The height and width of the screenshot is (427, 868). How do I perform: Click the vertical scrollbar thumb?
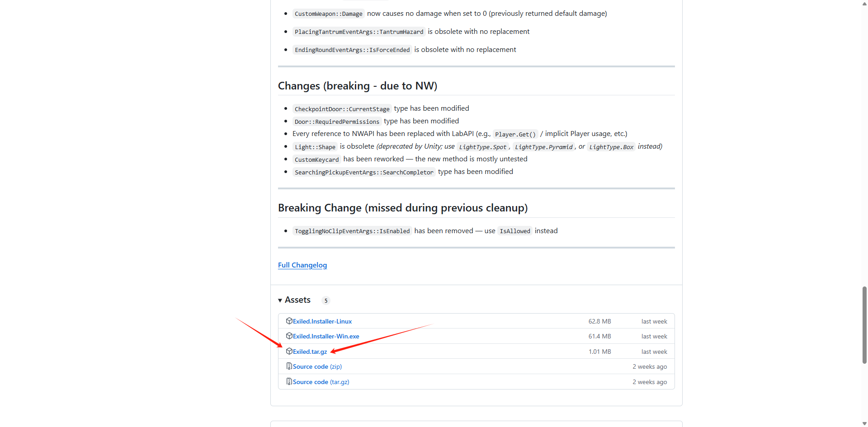[x=864, y=324]
